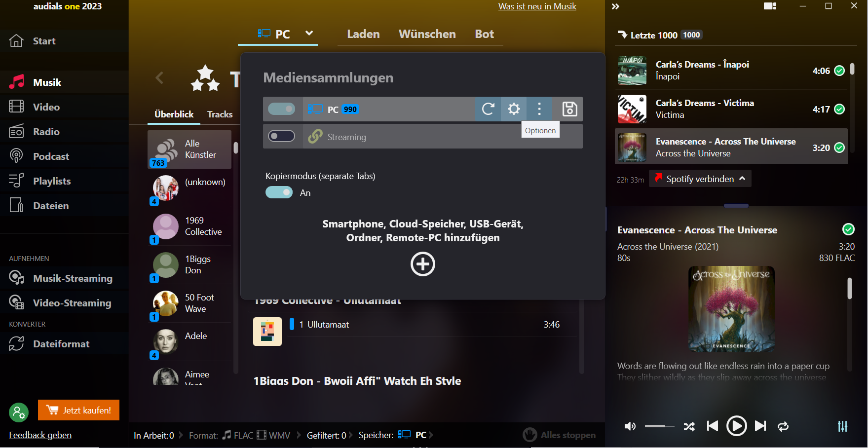Skip to previous track
Image resolution: width=868 pixels, height=448 pixels.
pyautogui.click(x=712, y=426)
